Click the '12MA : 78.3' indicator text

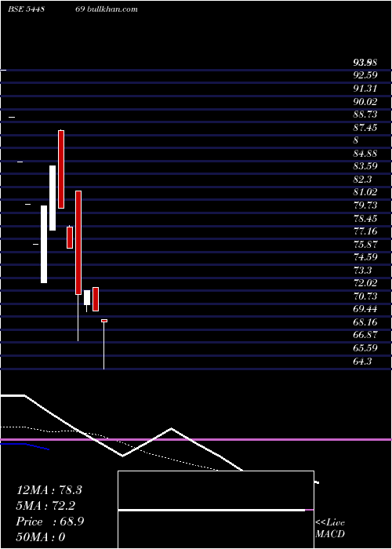click(49, 490)
